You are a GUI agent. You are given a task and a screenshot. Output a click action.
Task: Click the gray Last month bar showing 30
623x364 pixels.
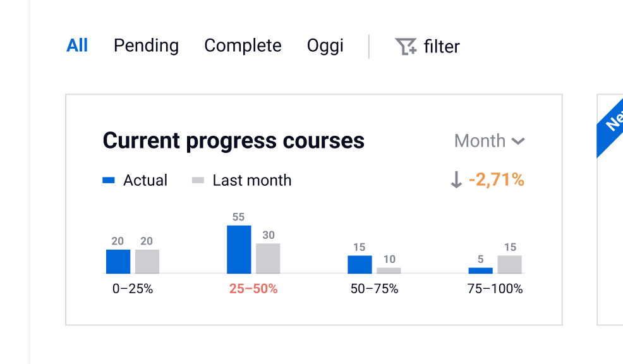pos(268,258)
